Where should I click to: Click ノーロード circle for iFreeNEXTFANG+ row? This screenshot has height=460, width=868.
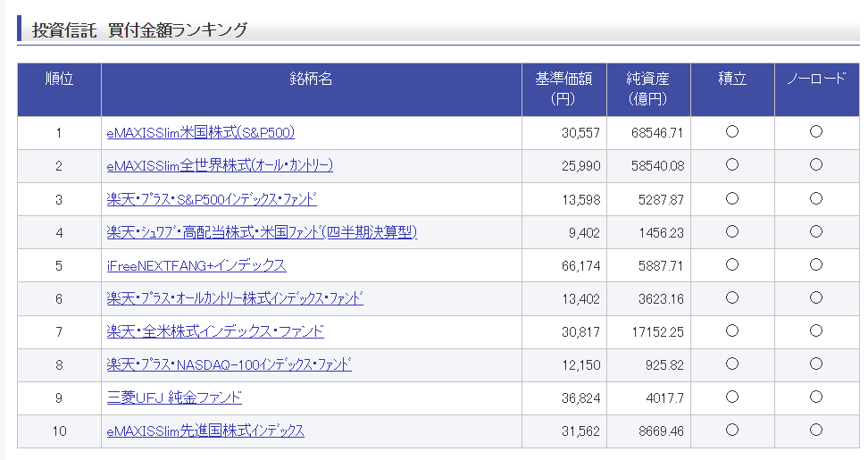click(816, 265)
